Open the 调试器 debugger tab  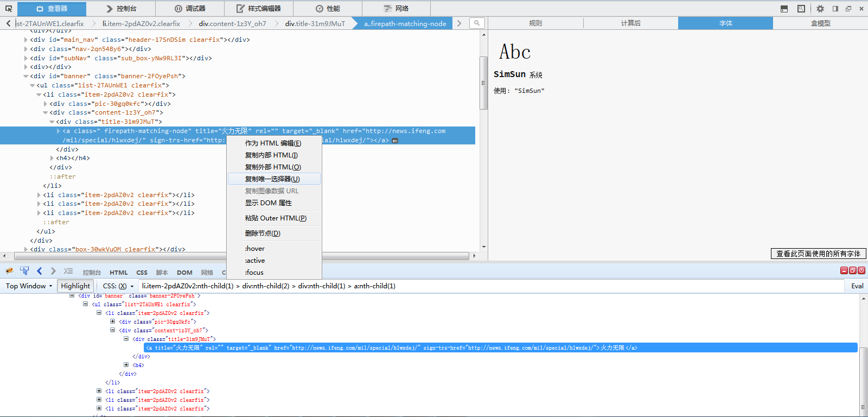coord(190,9)
